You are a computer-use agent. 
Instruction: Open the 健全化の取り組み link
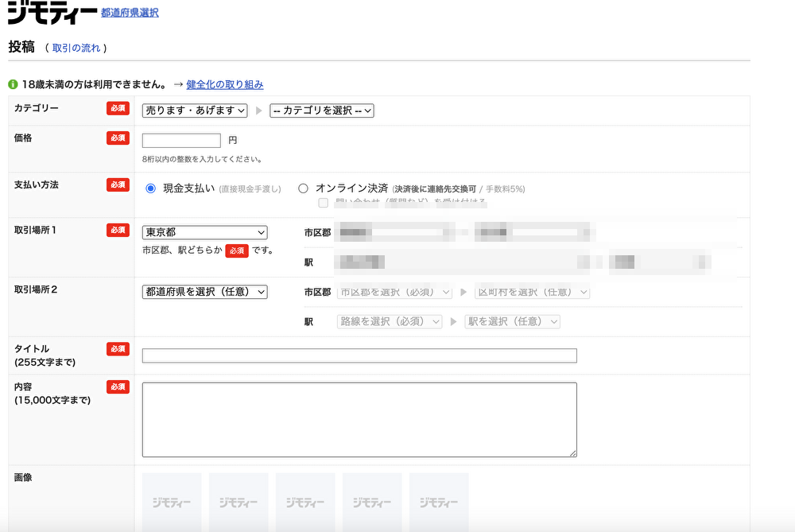[x=225, y=84]
